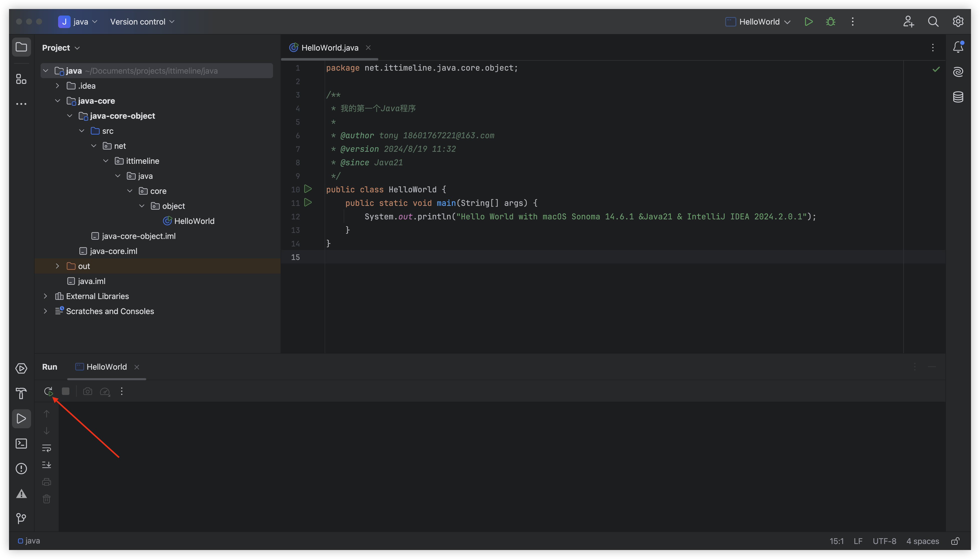The image size is (980, 559).
Task: Expand the out folder
Action: [x=58, y=266]
